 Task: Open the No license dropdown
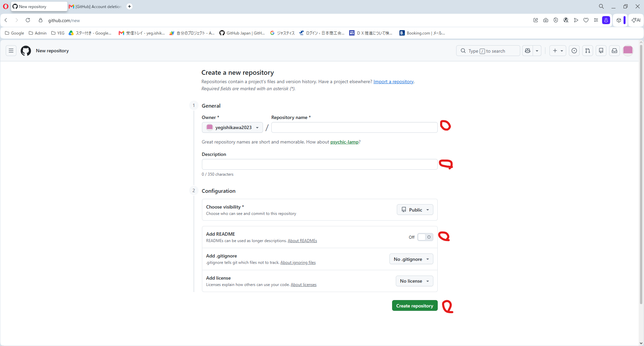[414, 281]
